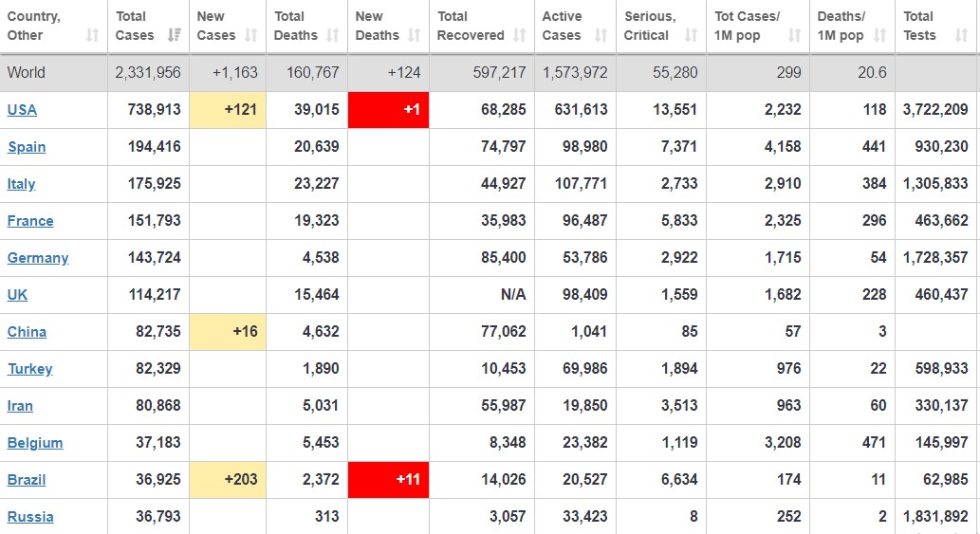
Task: Follow the Italy link
Action: [x=21, y=184]
